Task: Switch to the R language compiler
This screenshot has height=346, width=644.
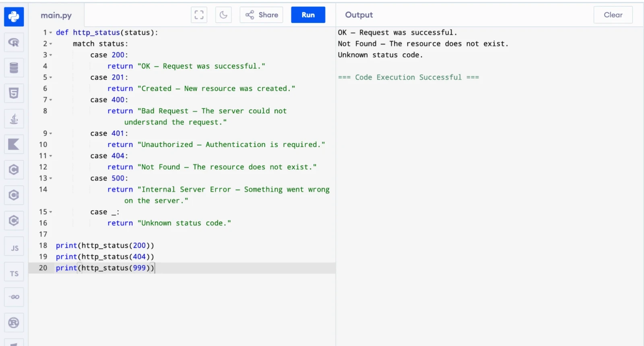Action: point(14,42)
